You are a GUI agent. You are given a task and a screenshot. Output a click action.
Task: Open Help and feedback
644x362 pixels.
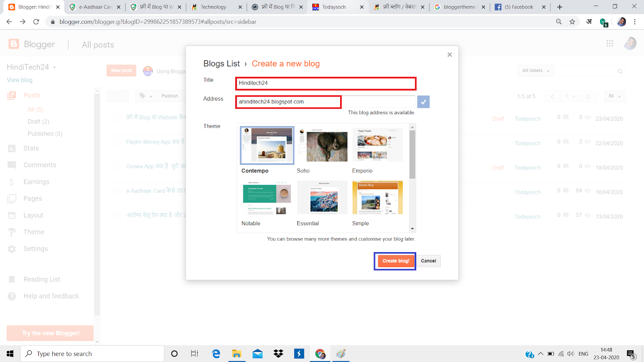(x=51, y=296)
